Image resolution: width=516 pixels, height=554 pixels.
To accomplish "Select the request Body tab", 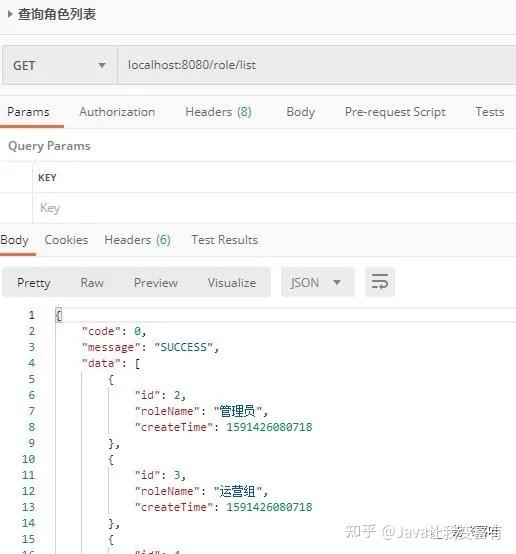I will tap(300, 112).
